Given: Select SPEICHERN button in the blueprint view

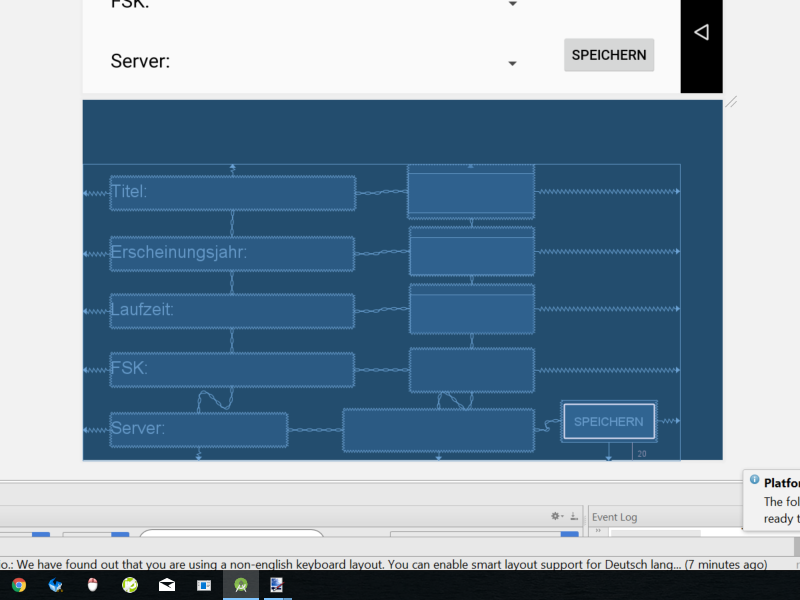Looking at the screenshot, I should (x=608, y=422).
